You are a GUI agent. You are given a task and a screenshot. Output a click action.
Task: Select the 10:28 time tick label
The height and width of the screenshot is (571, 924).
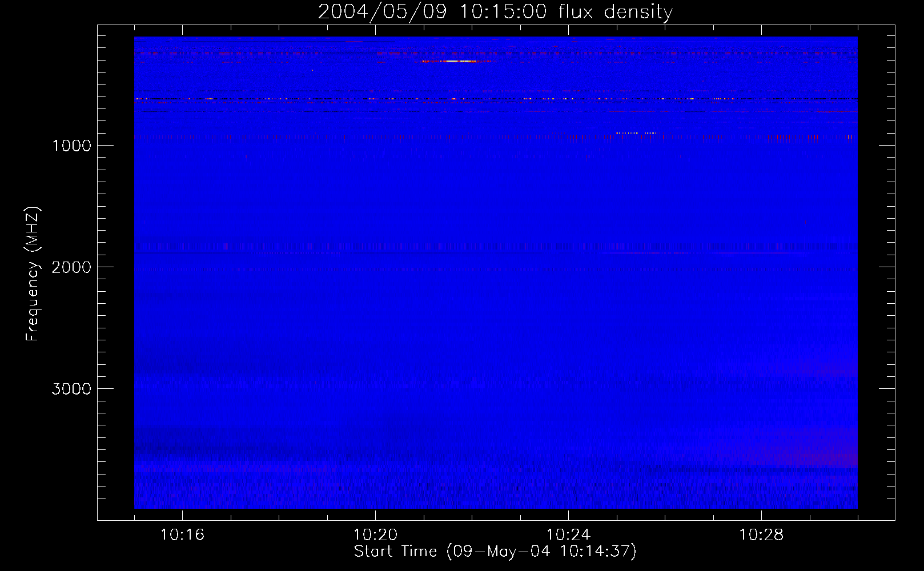coord(761,535)
